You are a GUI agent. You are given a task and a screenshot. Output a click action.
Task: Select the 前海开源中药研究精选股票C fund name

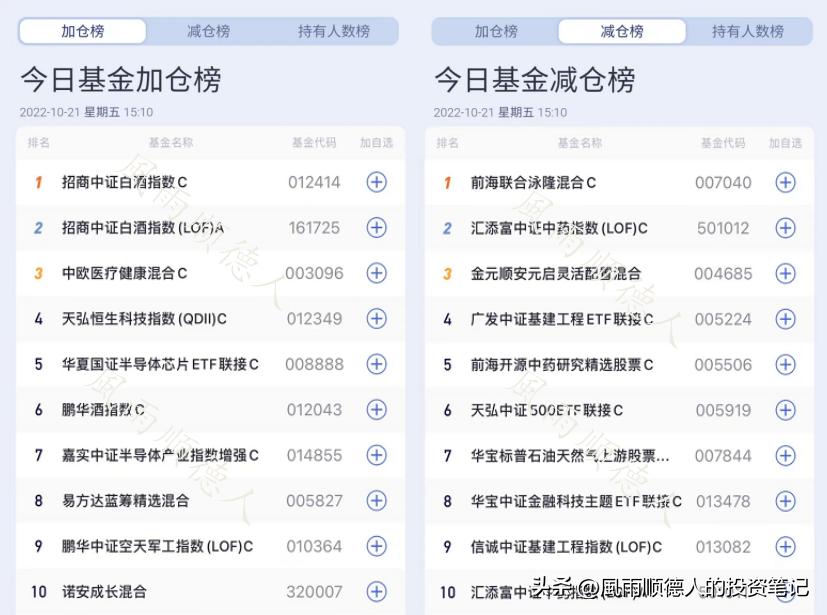(562, 364)
